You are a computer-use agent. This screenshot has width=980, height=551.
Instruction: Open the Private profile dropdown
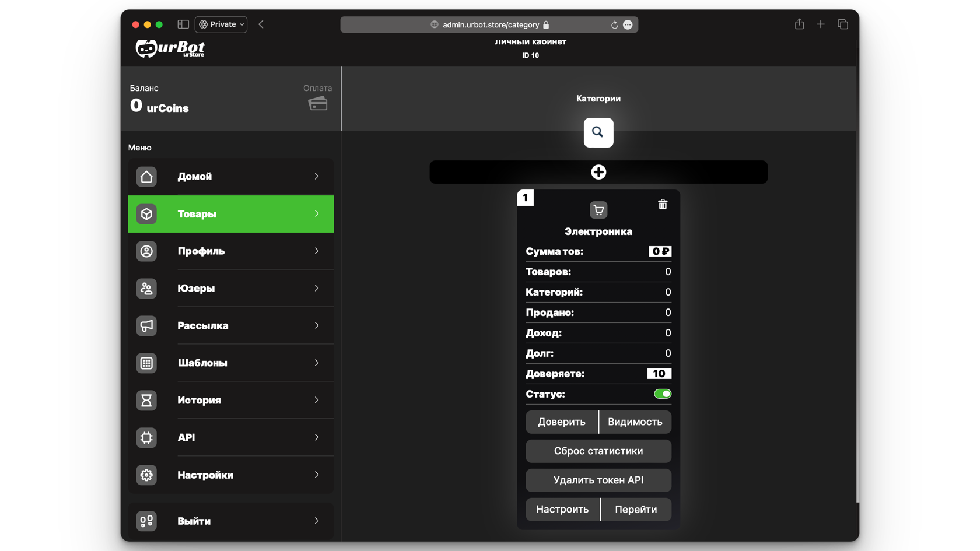(221, 24)
